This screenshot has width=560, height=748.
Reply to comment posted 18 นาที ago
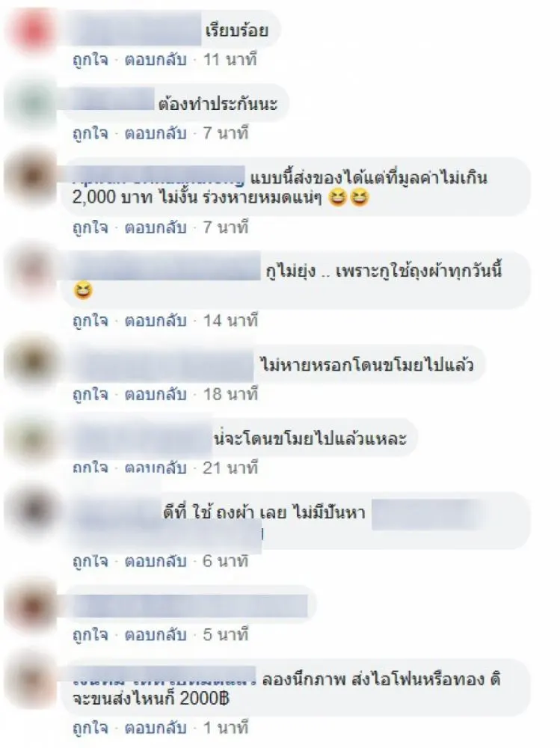[x=156, y=394]
